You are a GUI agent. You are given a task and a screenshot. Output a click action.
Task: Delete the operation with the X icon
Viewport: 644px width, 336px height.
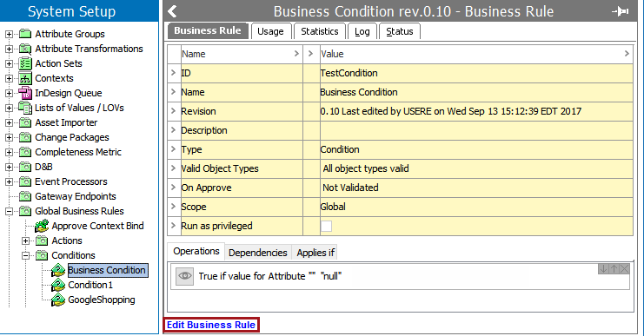pyautogui.click(x=625, y=269)
